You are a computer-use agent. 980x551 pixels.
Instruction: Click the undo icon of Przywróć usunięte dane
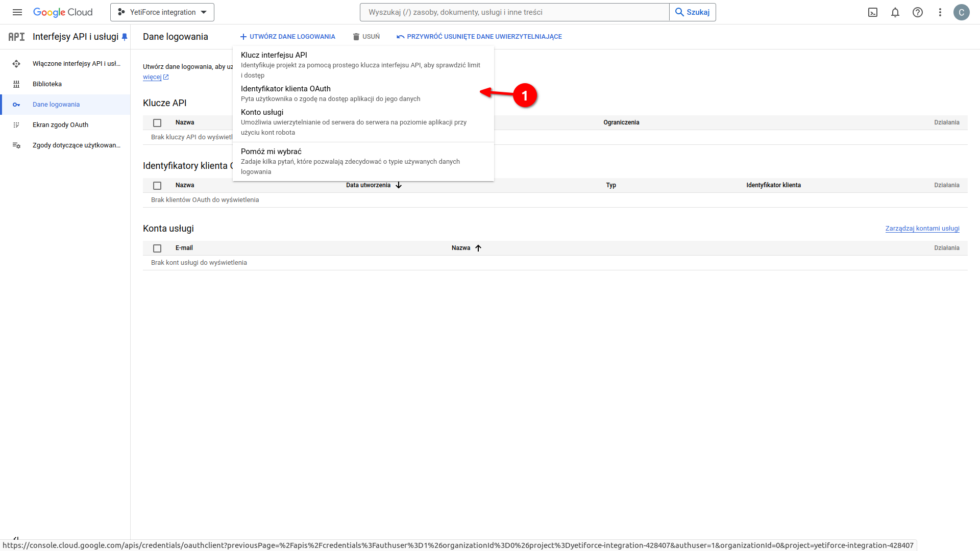pos(401,37)
